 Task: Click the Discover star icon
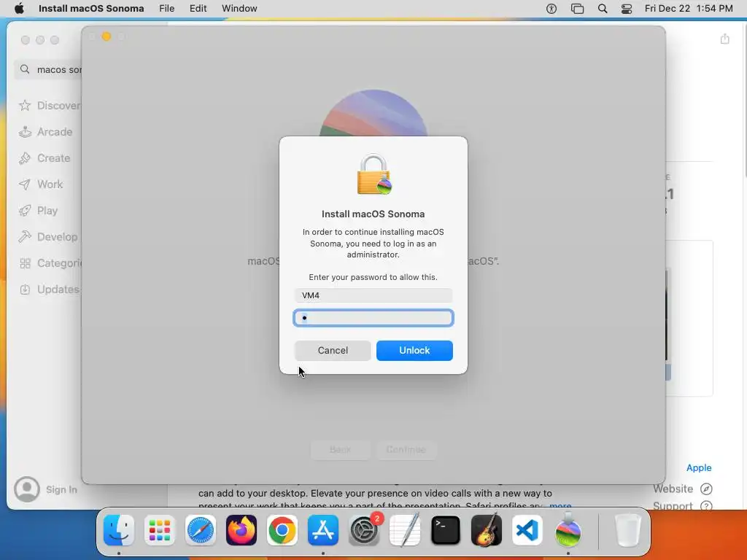tap(25, 105)
